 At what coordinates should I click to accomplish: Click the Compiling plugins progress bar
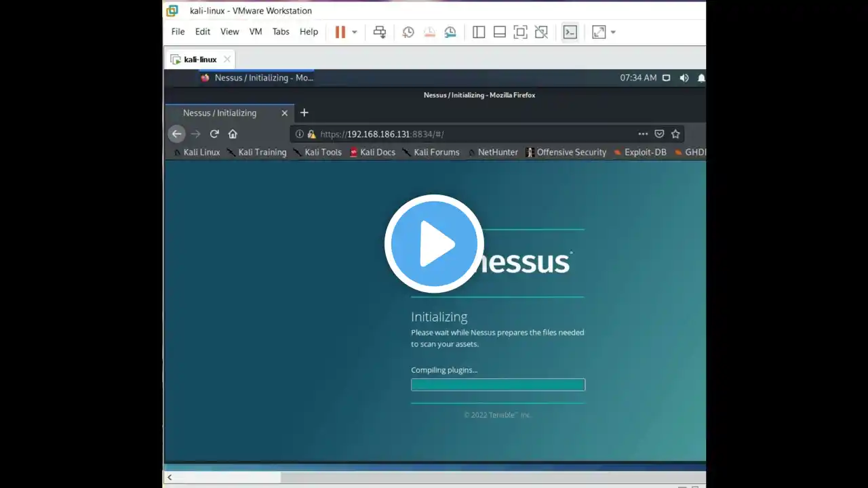[x=498, y=385]
